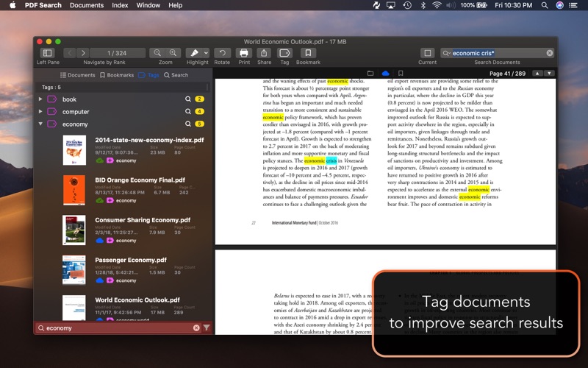
Task: Expand the book tag
Action: click(40, 99)
